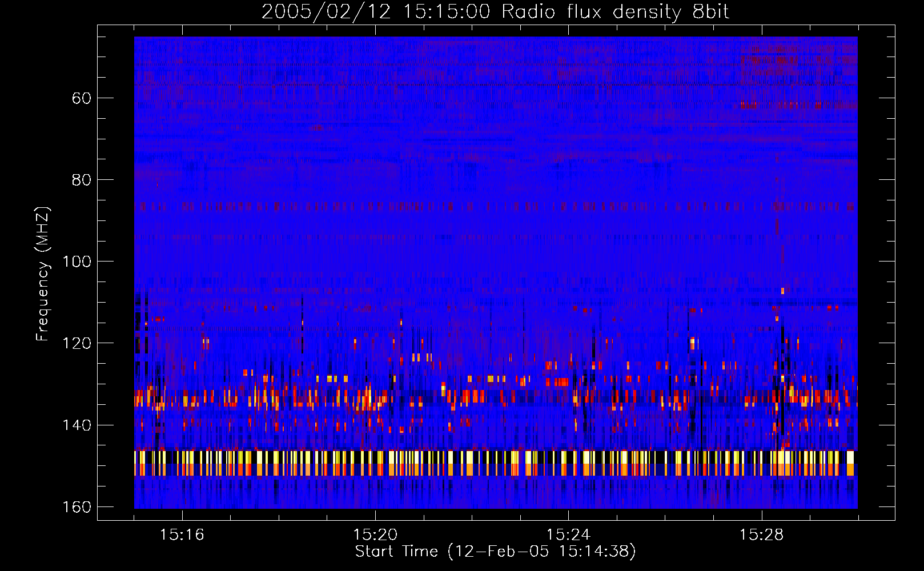Click the 15:16 time tick label
Image resolution: width=924 pixels, height=571 pixels.
(x=182, y=535)
